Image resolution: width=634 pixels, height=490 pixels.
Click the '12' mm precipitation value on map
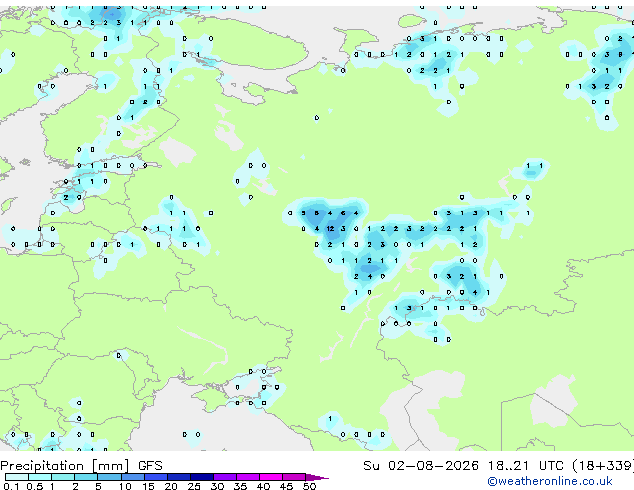[330, 229]
